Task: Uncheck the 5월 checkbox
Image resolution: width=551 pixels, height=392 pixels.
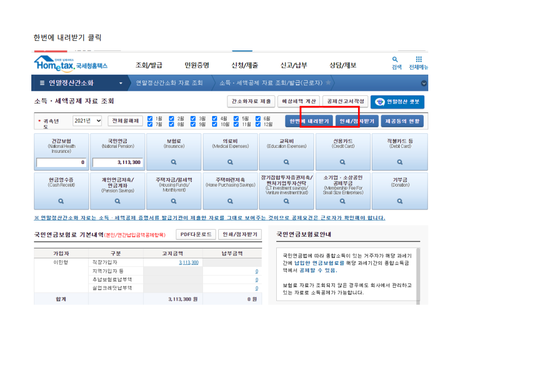Action: pos(236,119)
